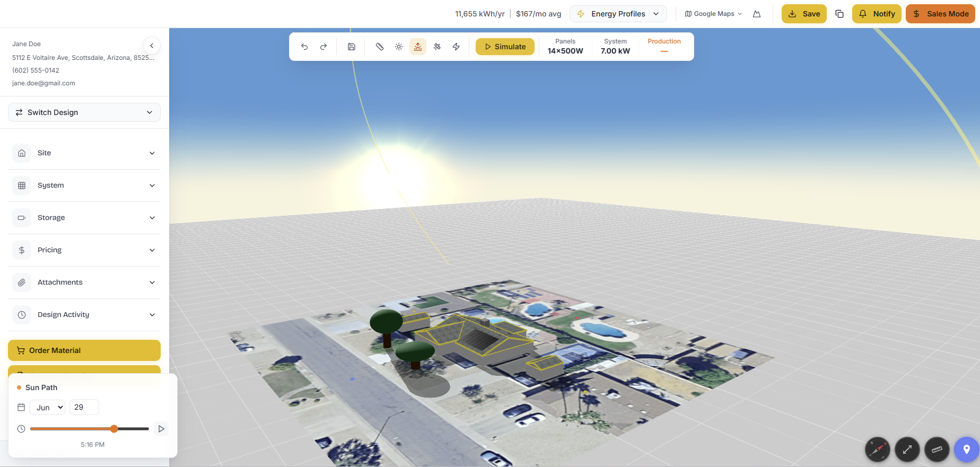The height and width of the screenshot is (467, 980).
Task: Click the lightning bolt icon in toolbar
Action: point(456,47)
